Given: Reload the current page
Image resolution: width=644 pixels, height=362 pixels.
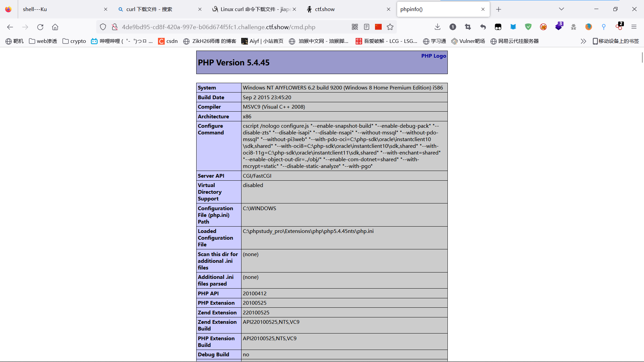Looking at the screenshot, I should (x=40, y=27).
